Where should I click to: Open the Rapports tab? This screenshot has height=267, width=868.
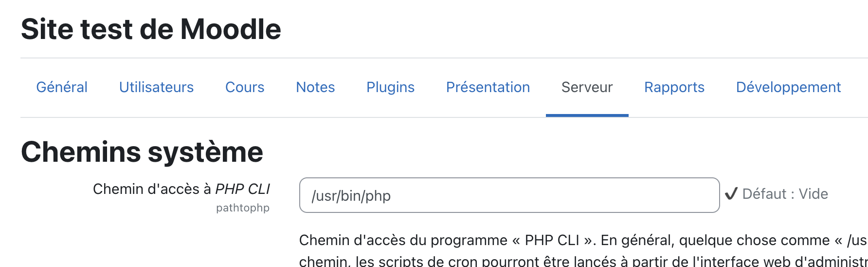click(674, 87)
